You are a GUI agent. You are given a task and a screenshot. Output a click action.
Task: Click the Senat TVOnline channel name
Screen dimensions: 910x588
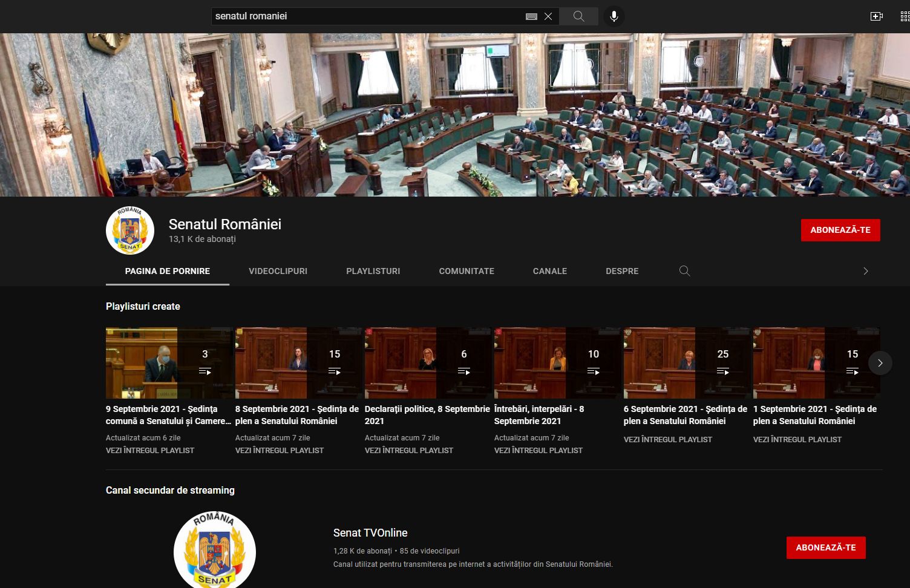370,533
